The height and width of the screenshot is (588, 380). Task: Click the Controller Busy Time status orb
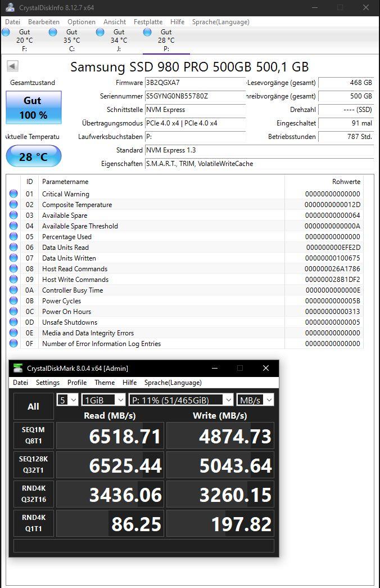[x=13, y=290]
